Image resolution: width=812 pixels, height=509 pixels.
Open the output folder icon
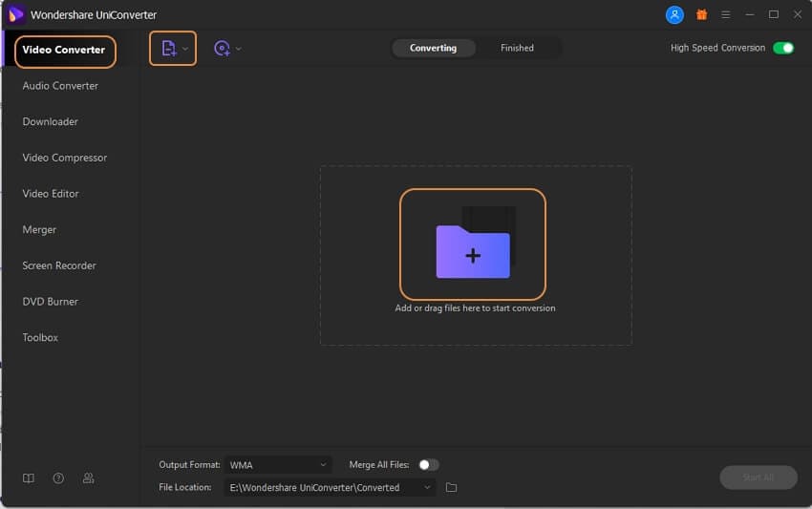click(x=451, y=487)
